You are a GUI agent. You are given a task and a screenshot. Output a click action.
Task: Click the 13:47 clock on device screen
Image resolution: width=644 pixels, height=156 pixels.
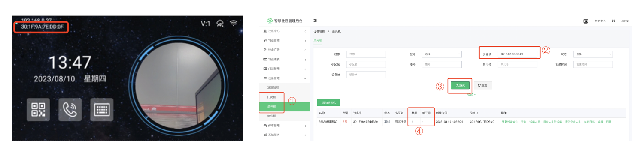tap(70, 63)
